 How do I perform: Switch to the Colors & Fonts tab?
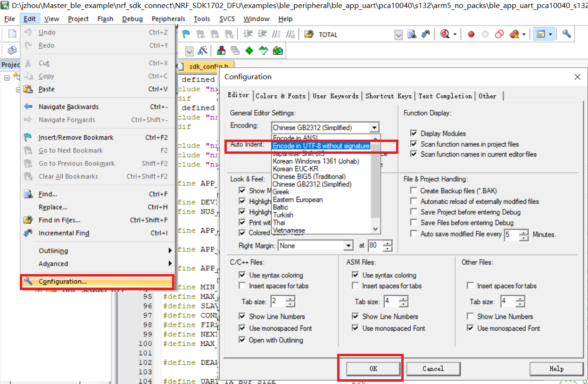click(281, 96)
